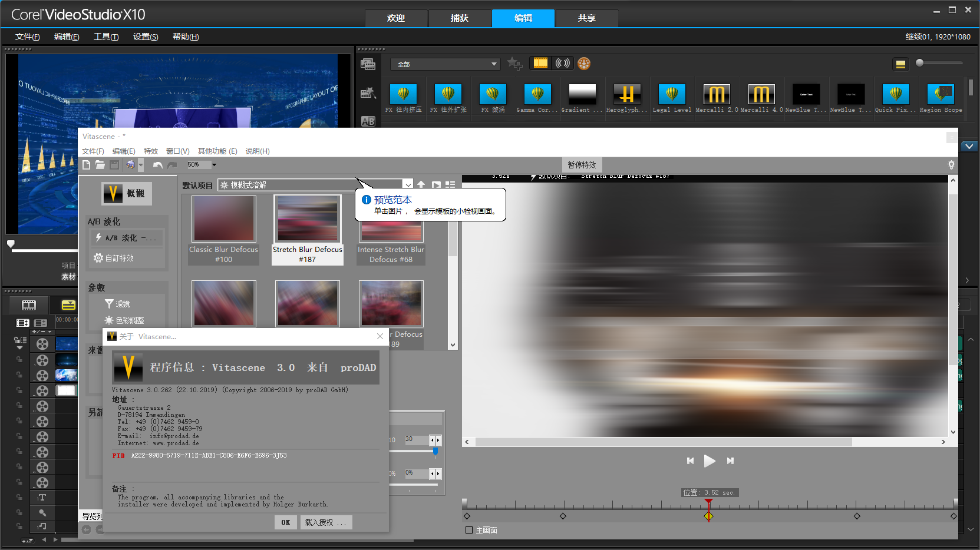980x550 pixels.
Task: Open render mode dropdown arrow in Vitascene
Action: (x=140, y=165)
